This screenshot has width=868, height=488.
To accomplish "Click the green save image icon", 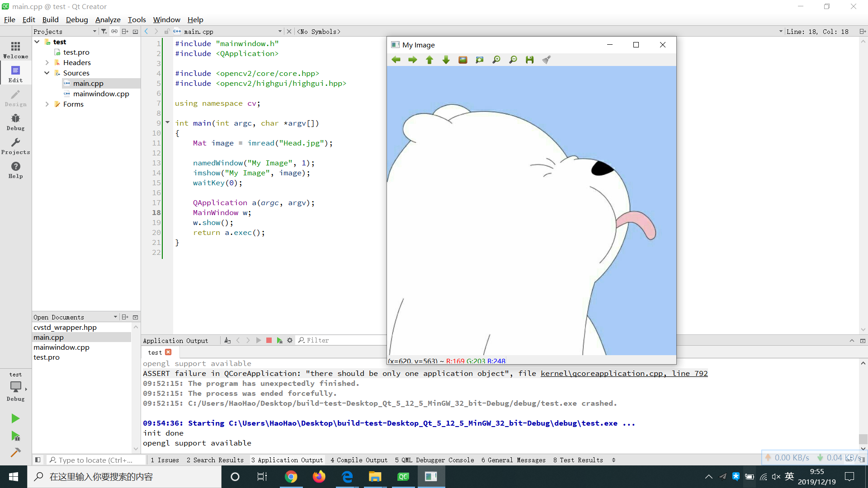I will pyautogui.click(x=530, y=60).
